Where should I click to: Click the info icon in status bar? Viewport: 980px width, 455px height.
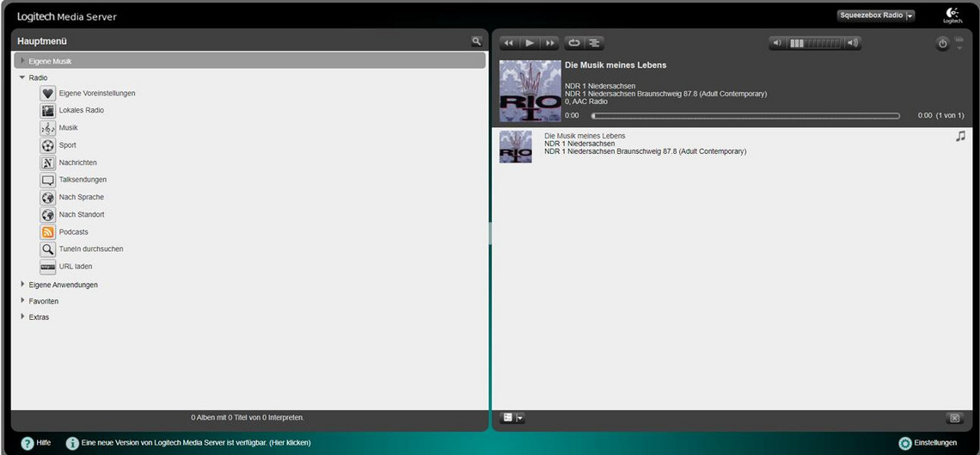72,443
